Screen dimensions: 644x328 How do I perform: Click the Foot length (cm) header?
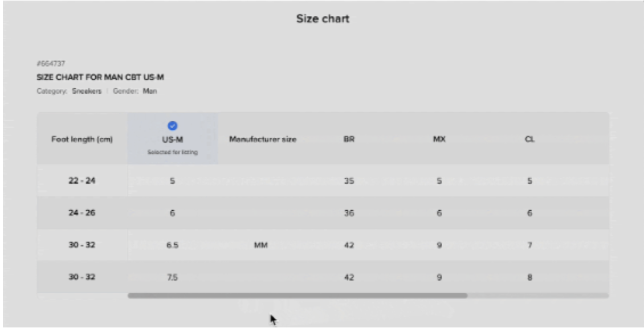point(82,139)
